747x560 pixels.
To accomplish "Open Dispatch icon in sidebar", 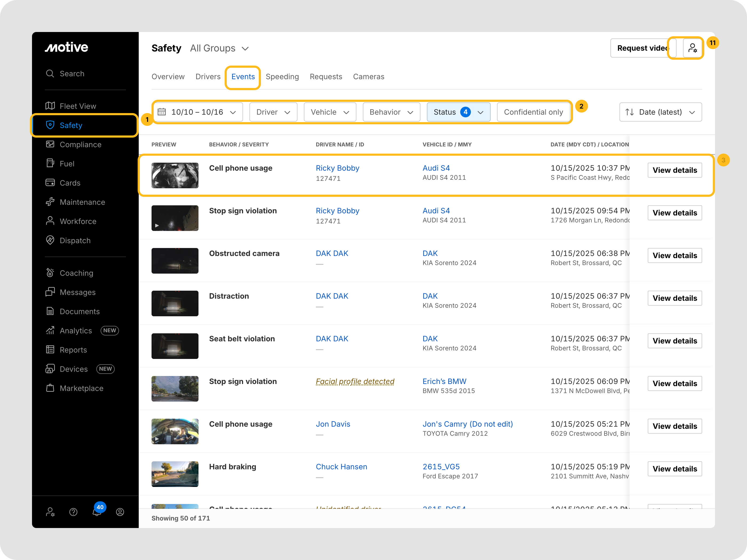I will [50, 240].
